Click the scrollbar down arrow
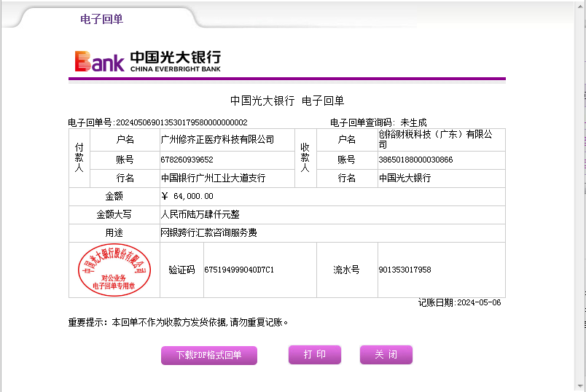 click(580, 386)
